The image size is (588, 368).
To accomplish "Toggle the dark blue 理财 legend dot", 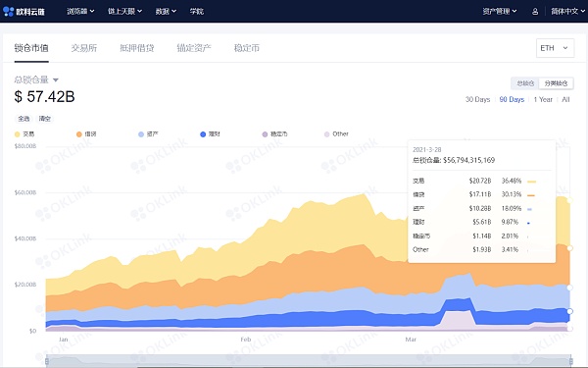I will pos(203,134).
